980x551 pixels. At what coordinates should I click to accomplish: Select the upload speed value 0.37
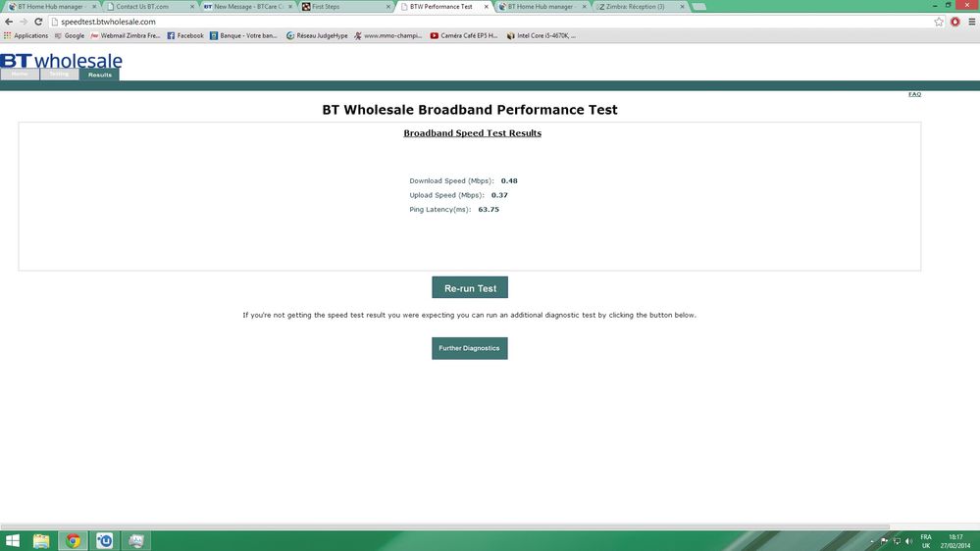click(499, 195)
